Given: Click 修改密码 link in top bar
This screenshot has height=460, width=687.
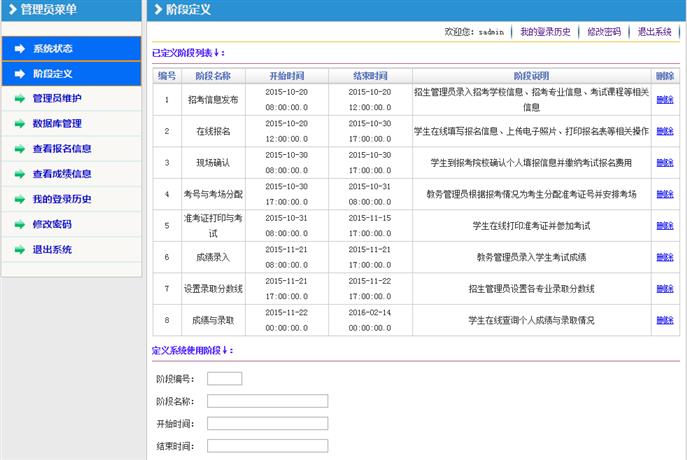Looking at the screenshot, I should pos(604,32).
